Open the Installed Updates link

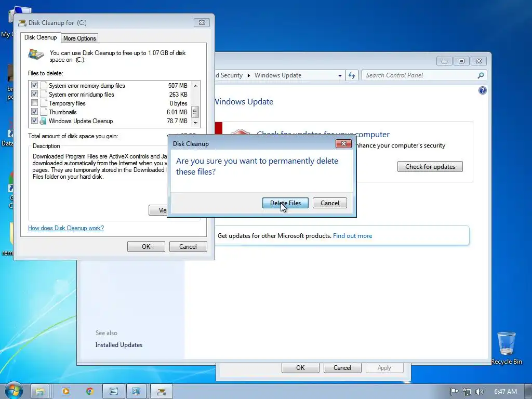click(119, 345)
